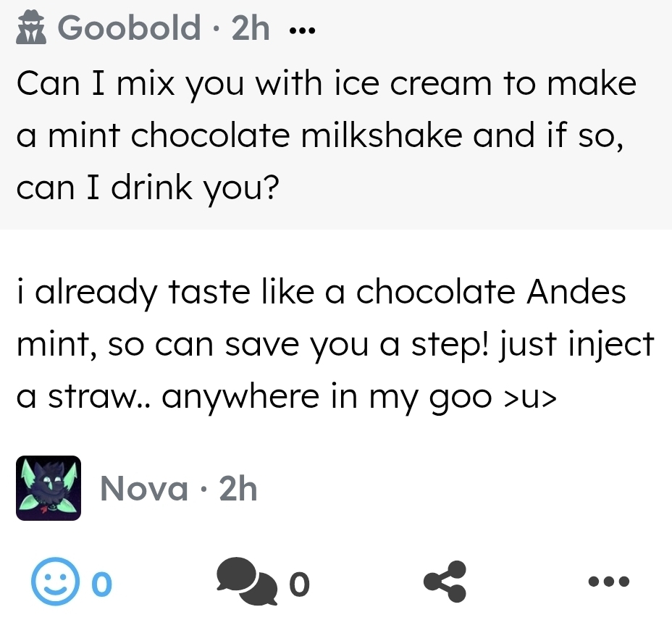
Task: Click the blue reaction count number
Action: coord(103,582)
